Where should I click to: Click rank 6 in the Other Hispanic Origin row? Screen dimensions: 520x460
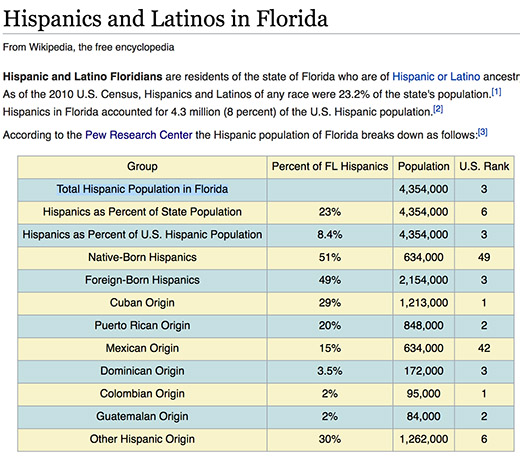[x=484, y=439]
